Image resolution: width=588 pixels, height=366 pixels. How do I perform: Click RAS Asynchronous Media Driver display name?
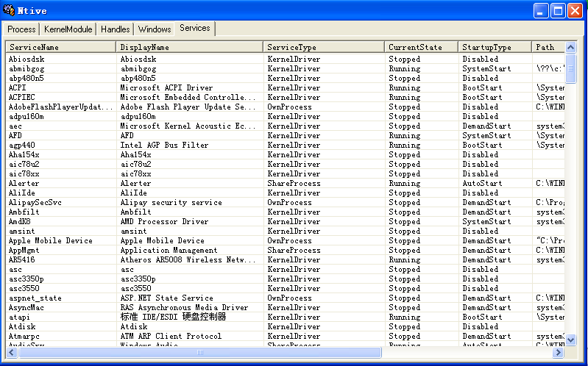pos(184,307)
